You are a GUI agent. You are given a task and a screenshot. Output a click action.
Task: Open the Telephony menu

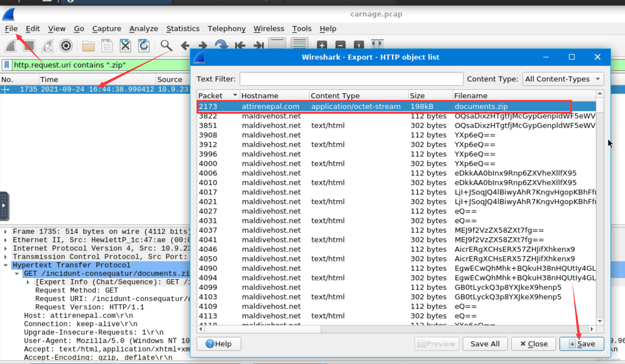click(x=227, y=29)
